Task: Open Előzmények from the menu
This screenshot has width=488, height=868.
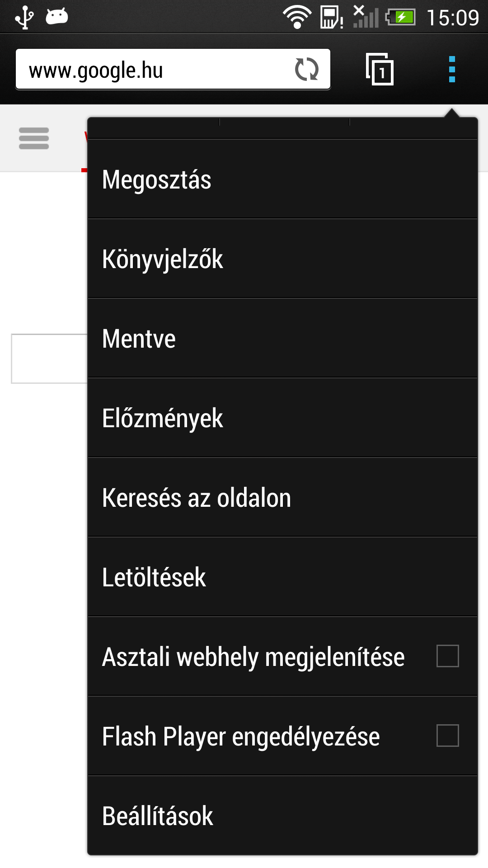Action: tap(282, 418)
